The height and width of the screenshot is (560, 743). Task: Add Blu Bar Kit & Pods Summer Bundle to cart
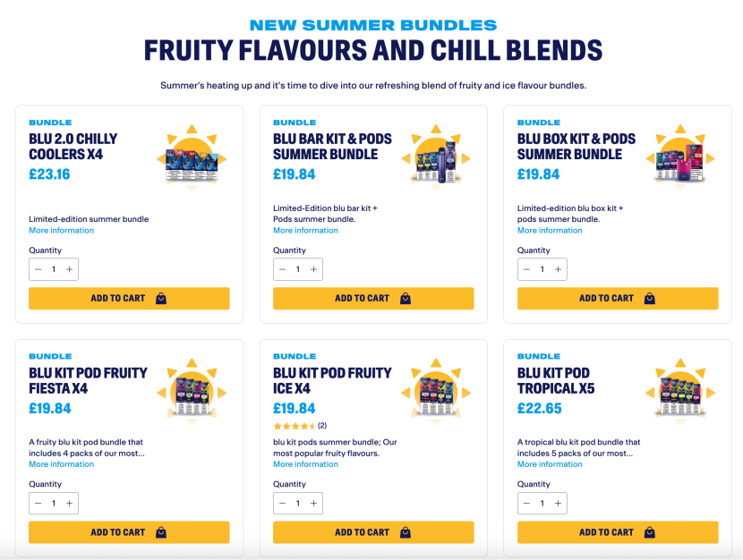pos(373,298)
